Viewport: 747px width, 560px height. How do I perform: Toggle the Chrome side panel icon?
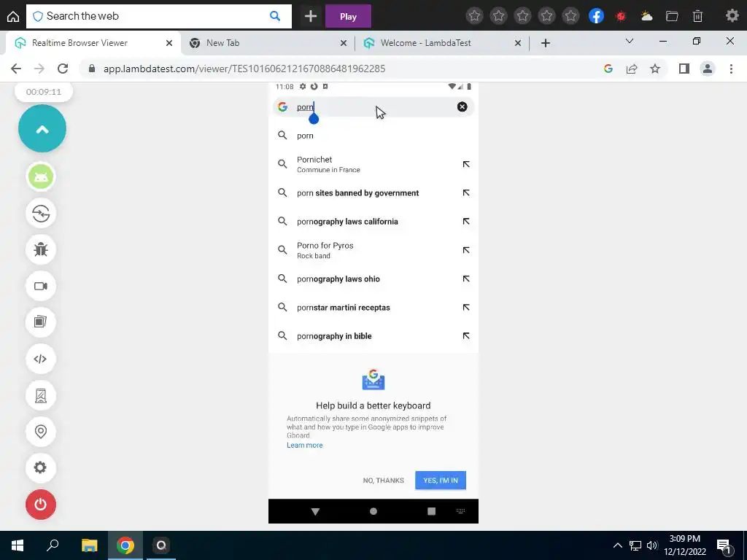684,69
